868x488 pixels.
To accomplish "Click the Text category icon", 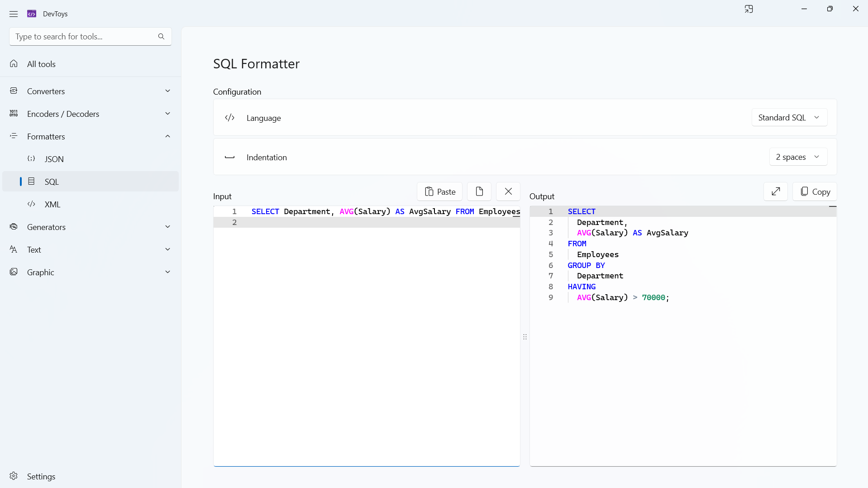I will pos(14,249).
